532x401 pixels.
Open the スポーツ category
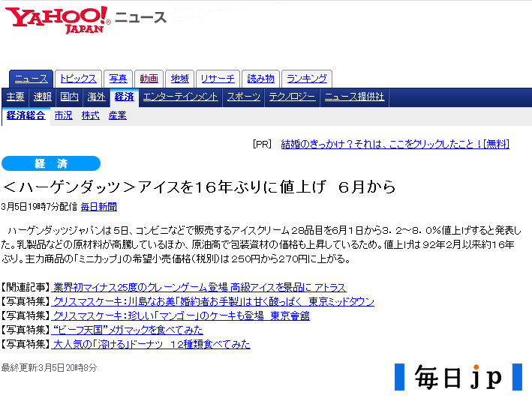(x=244, y=97)
